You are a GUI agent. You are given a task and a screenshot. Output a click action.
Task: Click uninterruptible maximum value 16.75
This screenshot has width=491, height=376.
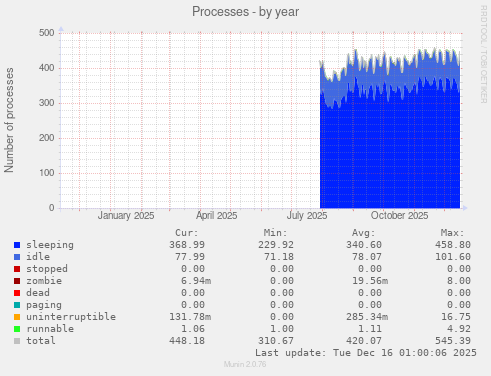click(x=456, y=317)
